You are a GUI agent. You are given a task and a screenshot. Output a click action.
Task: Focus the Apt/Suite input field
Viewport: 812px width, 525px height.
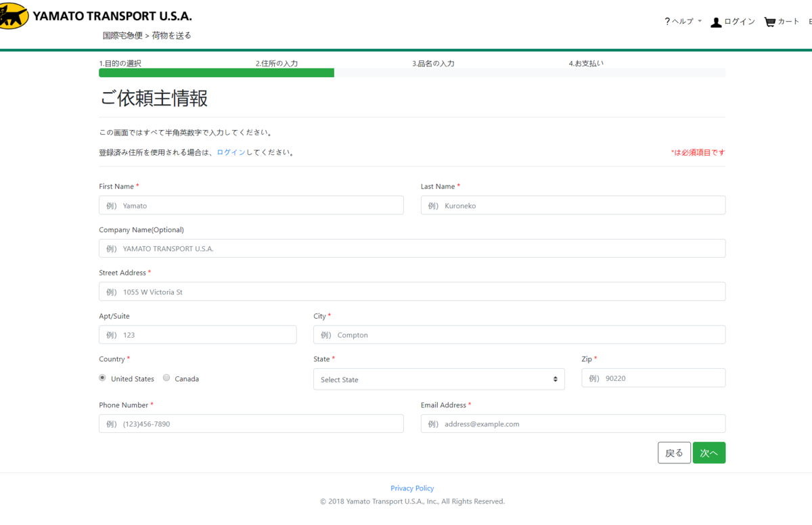[198, 334]
